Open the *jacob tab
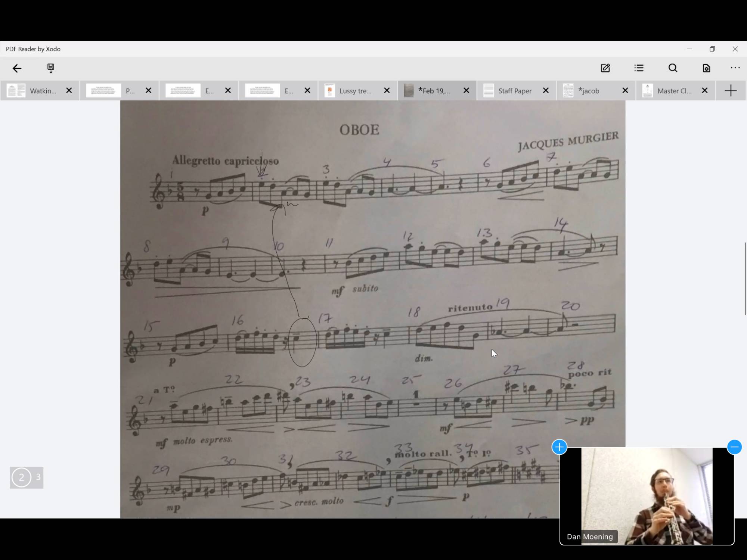747x560 pixels. [x=589, y=90]
